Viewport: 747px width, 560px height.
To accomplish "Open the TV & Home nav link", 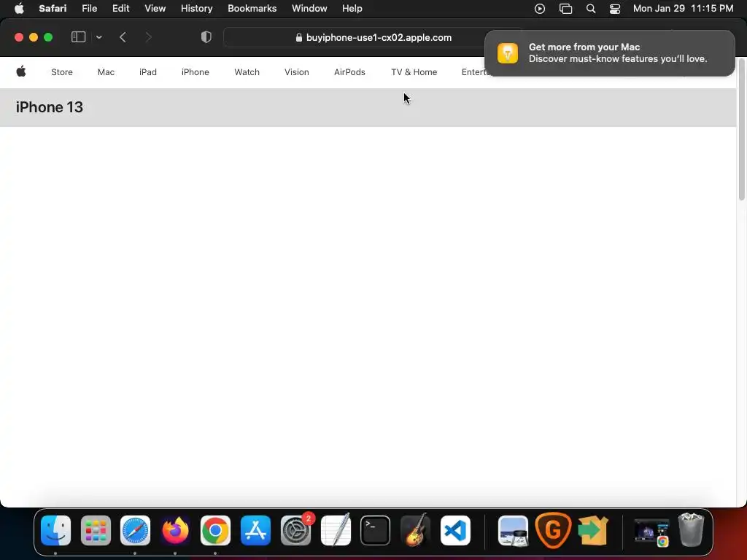I will 414,72.
